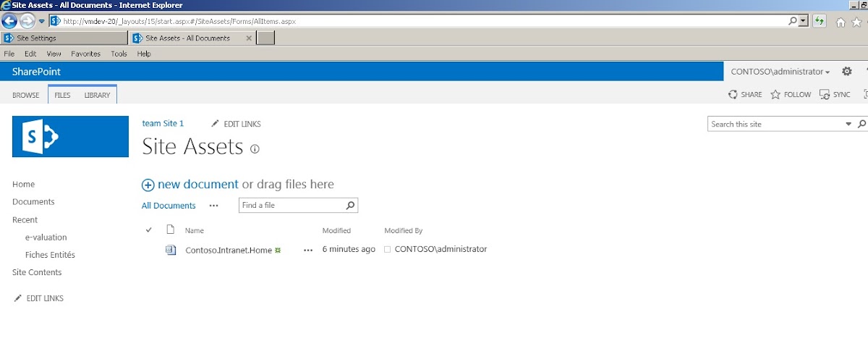
Task: Sort by the file type icon column
Action: click(x=171, y=230)
